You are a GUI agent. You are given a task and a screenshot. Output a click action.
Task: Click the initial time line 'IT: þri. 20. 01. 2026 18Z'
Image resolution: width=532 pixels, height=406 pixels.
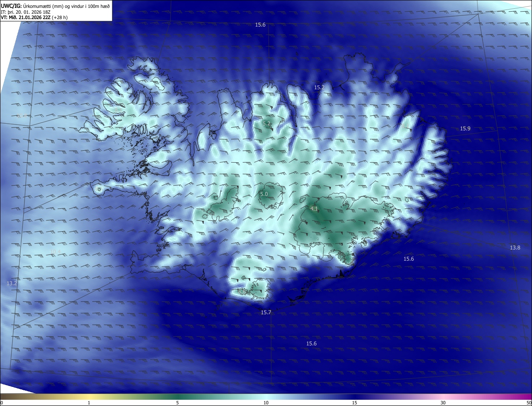[x=26, y=12]
